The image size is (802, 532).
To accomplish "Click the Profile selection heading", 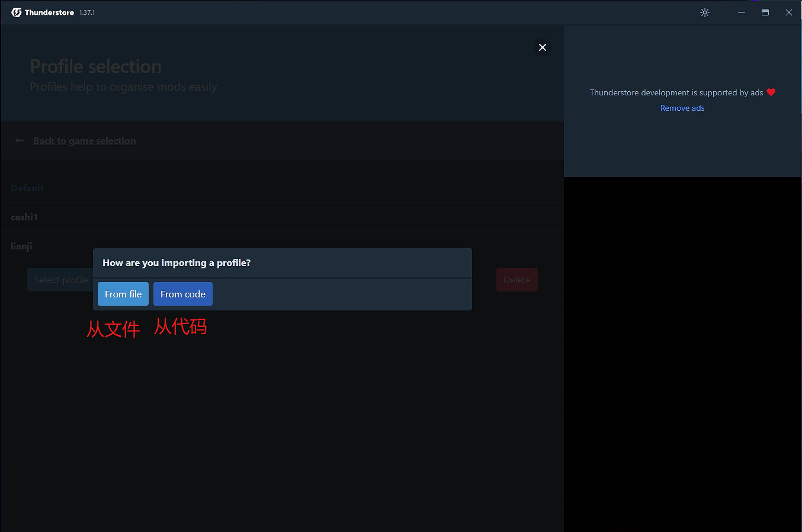I will coord(96,66).
